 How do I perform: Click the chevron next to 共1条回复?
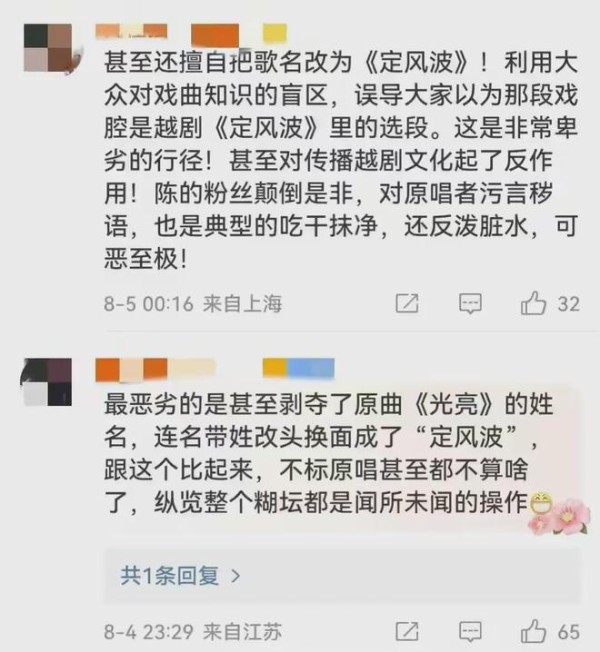(x=236, y=576)
